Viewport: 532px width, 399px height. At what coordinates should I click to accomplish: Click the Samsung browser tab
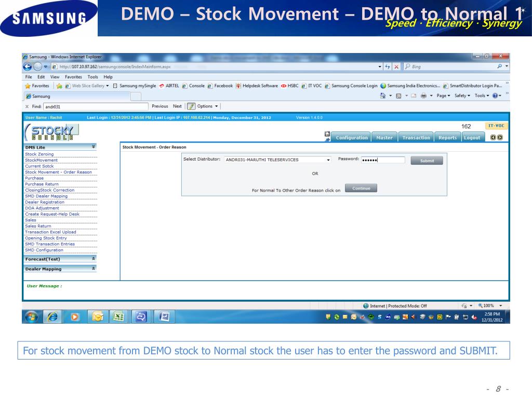click(77, 96)
